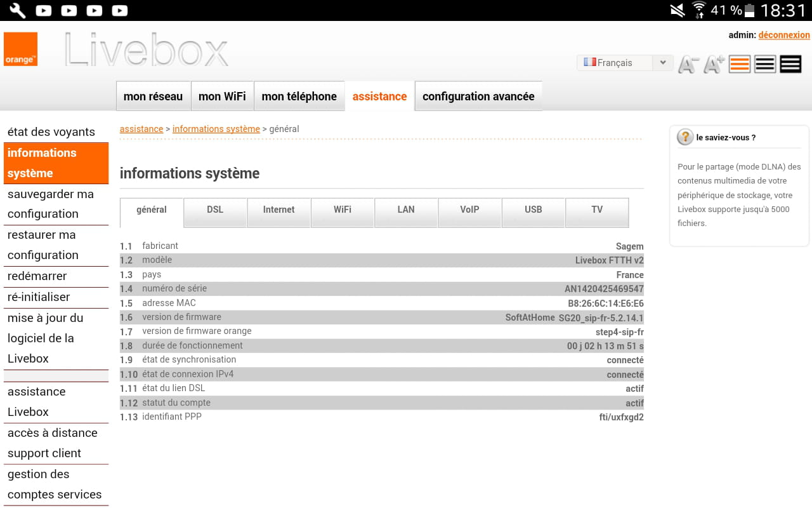Open 'accès à distance support client'

(56, 443)
